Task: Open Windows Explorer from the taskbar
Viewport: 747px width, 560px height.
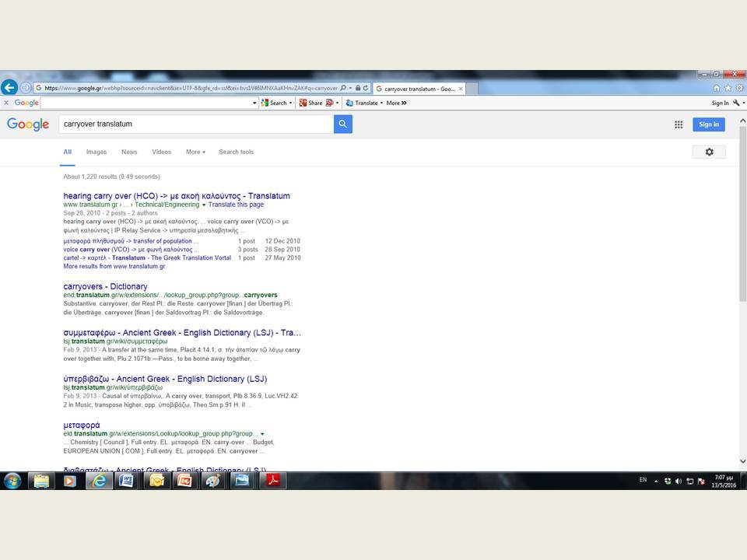Action: 41,481
